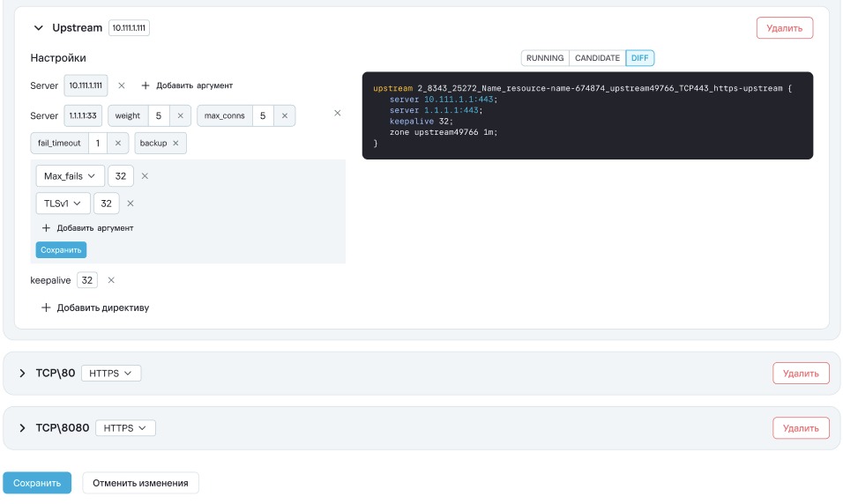
Task: Click the Настройки heading
Action: 58,58
